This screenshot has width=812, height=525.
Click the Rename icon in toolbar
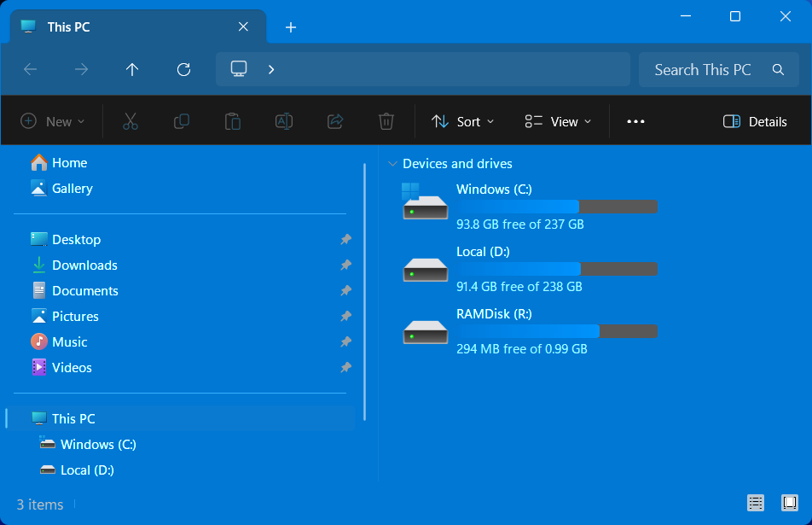284,122
